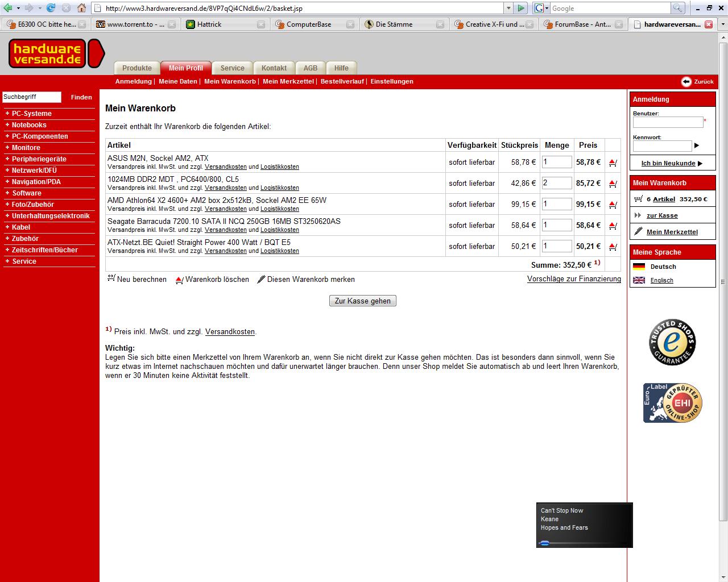Click Zur Kasse gehen button
Viewport: 728px width, 582px height.
click(x=363, y=301)
